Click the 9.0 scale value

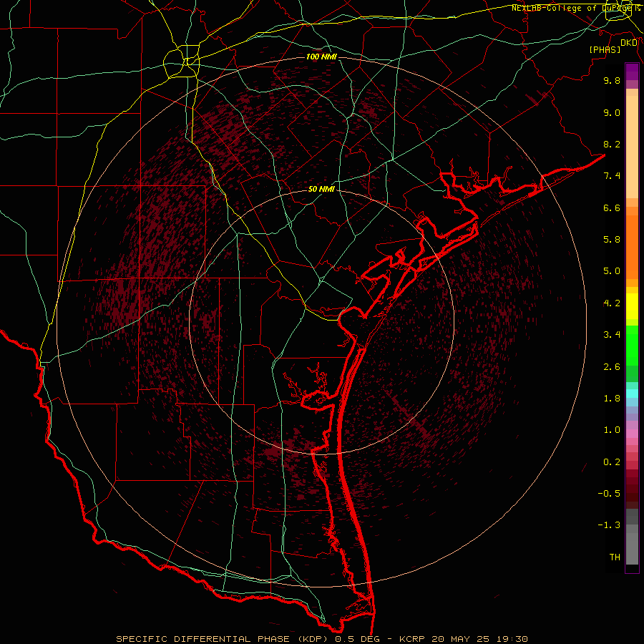612,112
